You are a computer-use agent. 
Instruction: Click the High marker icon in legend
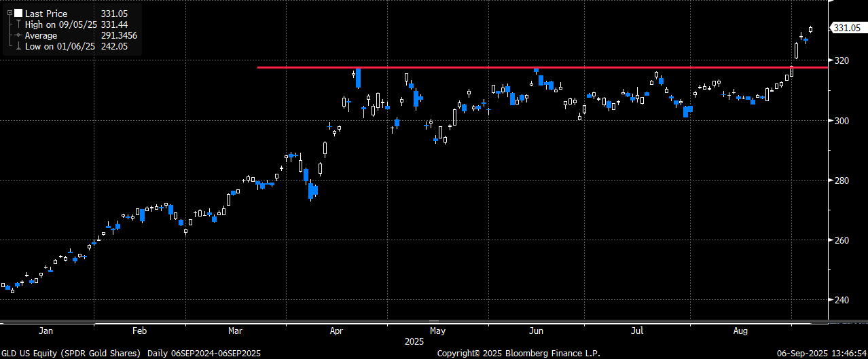coord(17,24)
